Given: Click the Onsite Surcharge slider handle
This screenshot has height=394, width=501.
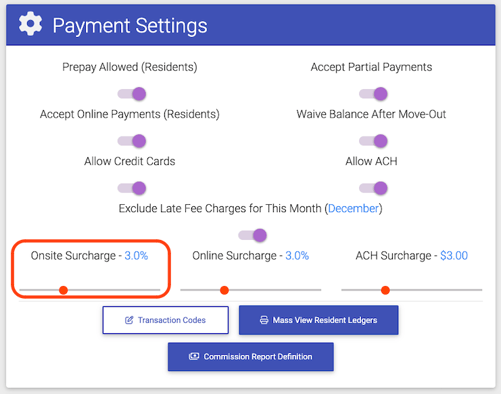Looking at the screenshot, I should click(x=63, y=290).
